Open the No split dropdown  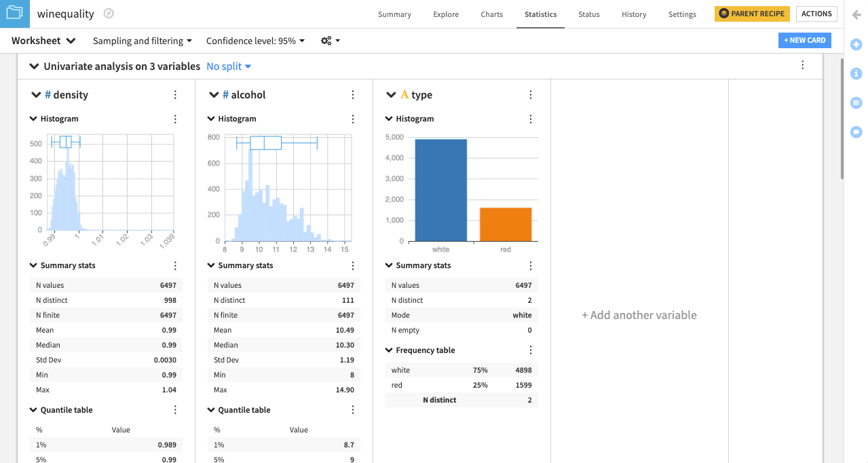229,67
